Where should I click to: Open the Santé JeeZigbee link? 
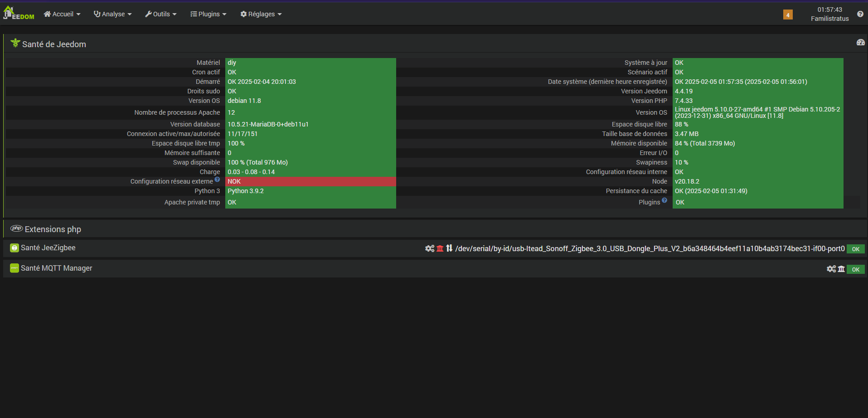(48, 248)
